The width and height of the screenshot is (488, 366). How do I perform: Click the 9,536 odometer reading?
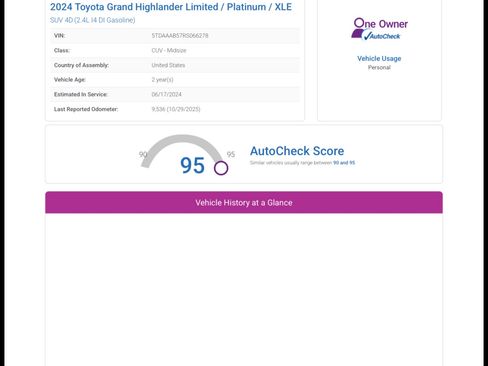tap(176, 109)
